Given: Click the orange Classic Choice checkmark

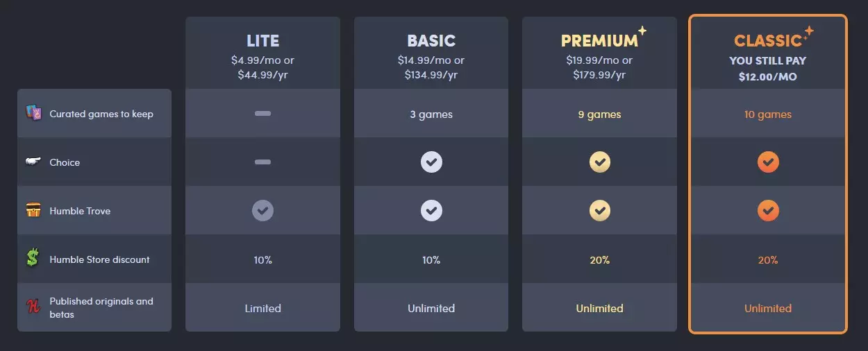Looking at the screenshot, I should click(768, 162).
